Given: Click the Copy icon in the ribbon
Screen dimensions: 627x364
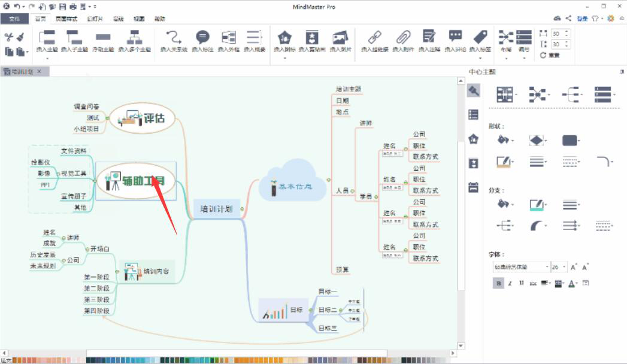Looking at the screenshot, I should [x=9, y=51].
